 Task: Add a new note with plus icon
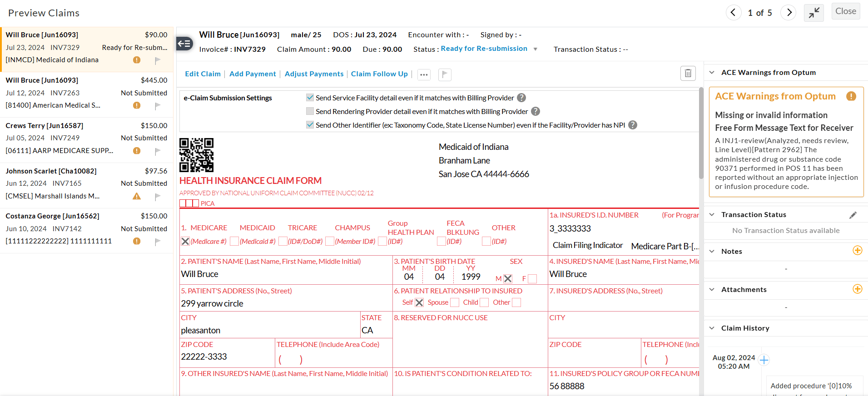coord(857,251)
